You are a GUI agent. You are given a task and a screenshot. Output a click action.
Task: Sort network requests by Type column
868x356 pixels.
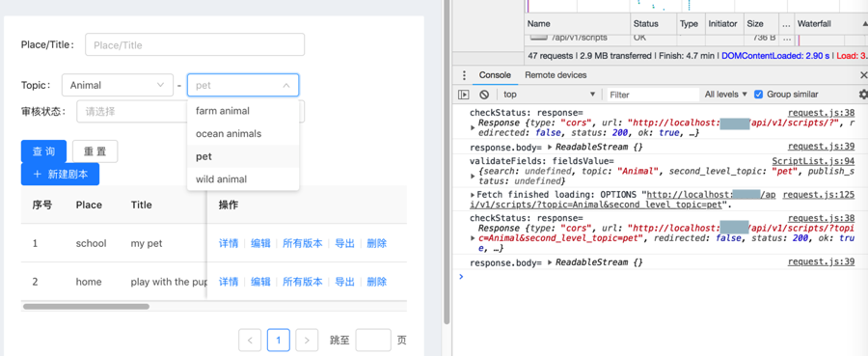coord(691,24)
